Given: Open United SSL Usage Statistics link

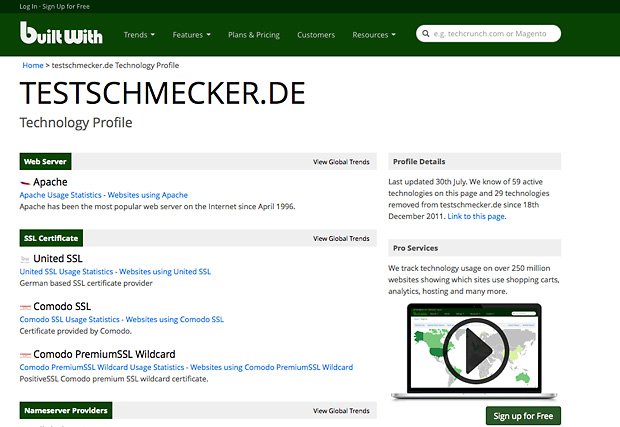Looking at the screenshot, I should (x=66, y=272).
